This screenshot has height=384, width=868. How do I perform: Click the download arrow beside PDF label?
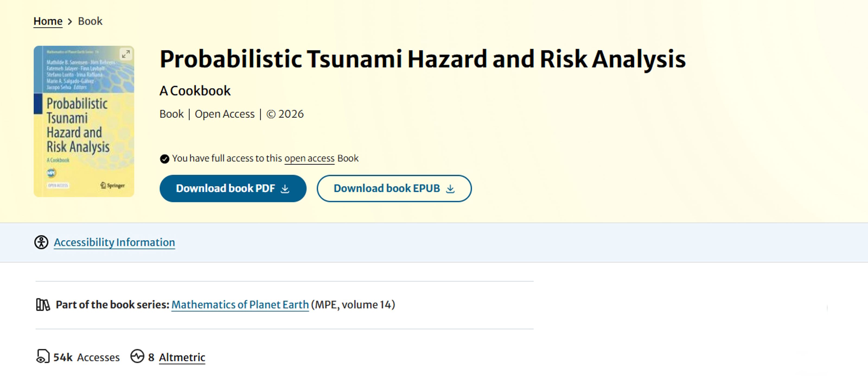285,189
